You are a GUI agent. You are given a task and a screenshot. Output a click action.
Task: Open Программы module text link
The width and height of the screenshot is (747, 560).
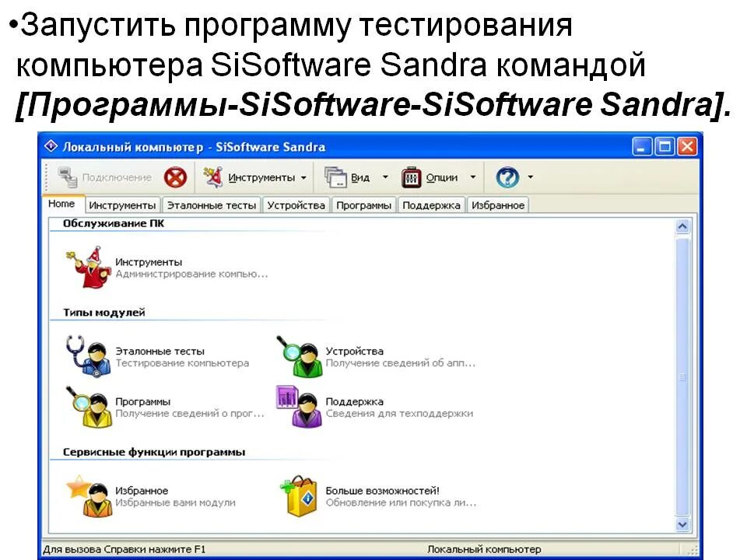point(143,401)
